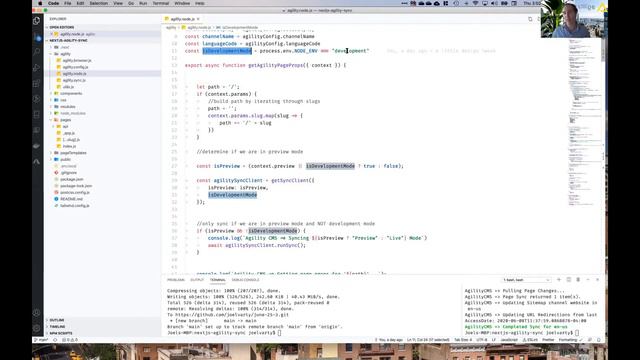Split the terminal panel
Screen dimensions: 640x360
569,280
